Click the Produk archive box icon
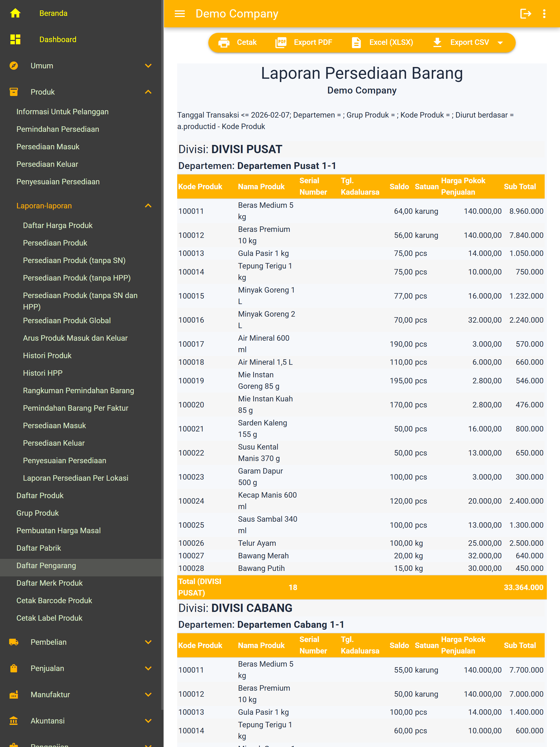560x747 pixels. (x=14, y=92)
